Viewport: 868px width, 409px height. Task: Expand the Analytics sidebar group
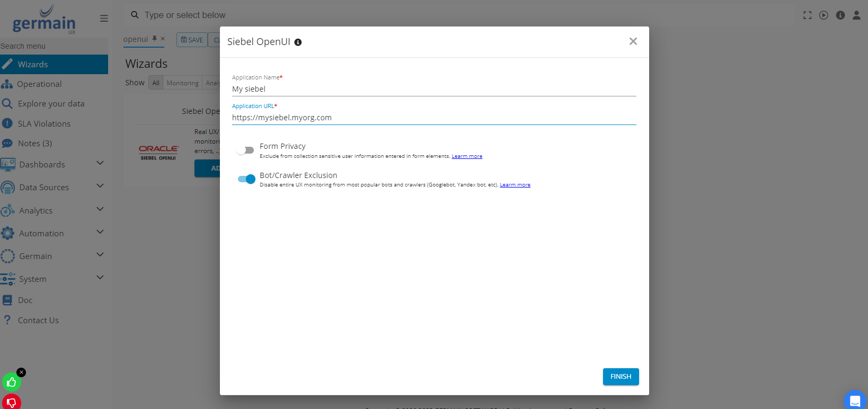pyautogui.click(x=100, y=209)
